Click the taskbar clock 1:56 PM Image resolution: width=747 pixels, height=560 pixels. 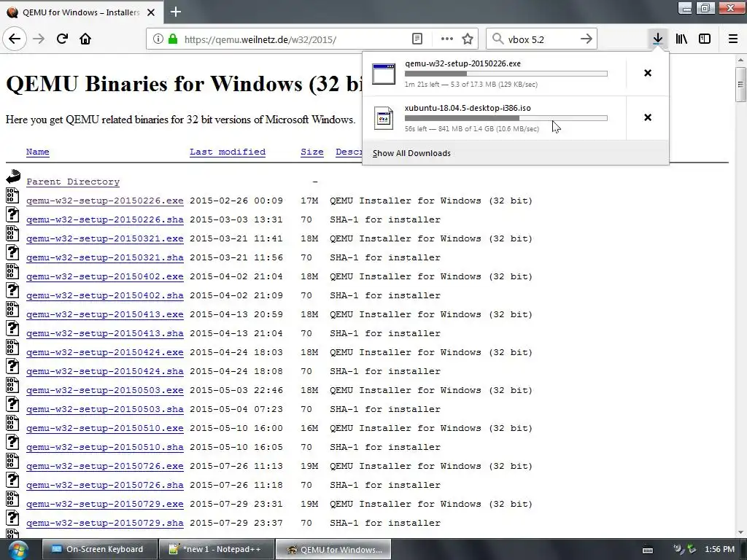(719, 550)
